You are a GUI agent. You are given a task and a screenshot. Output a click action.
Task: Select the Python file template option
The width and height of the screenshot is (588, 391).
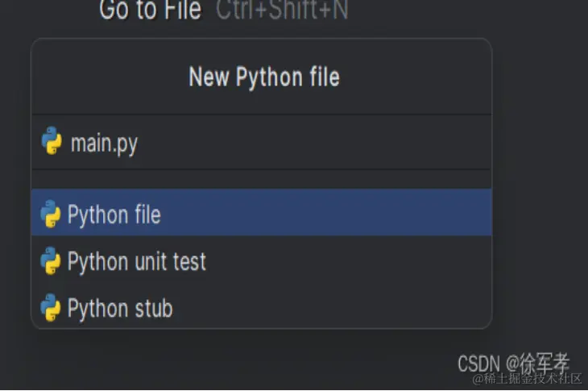pyautogui.click(x=261, y=212)
